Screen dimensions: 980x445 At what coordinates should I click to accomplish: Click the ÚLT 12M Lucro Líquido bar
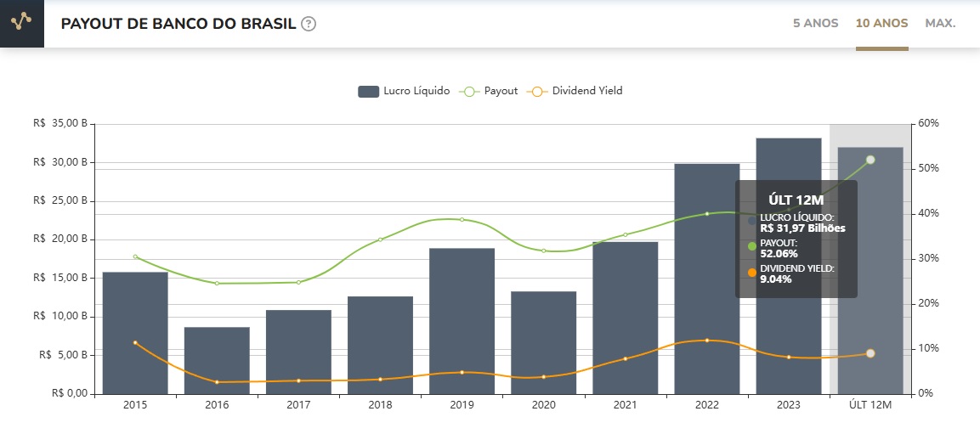tap(870, 271)
